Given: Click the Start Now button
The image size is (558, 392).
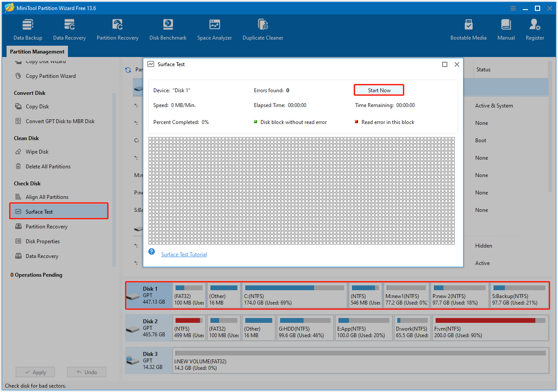Looking at the screenshot, I should click(379, 90).
